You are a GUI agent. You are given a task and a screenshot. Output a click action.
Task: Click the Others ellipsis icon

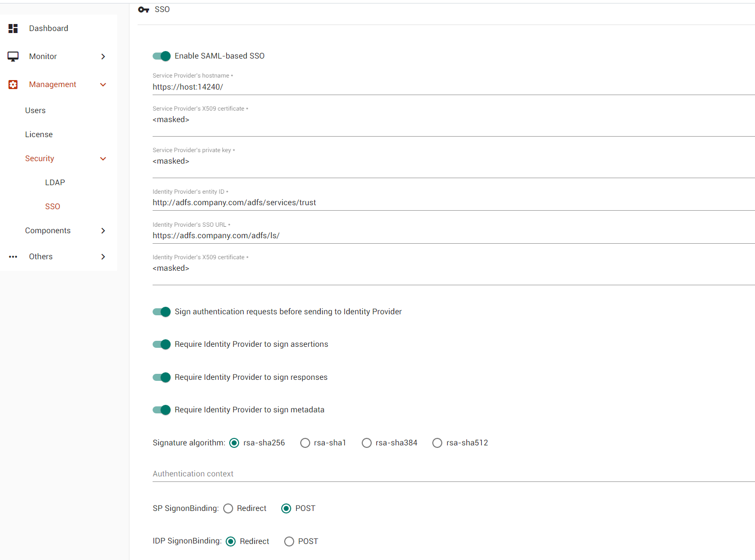tap(13, 256)
